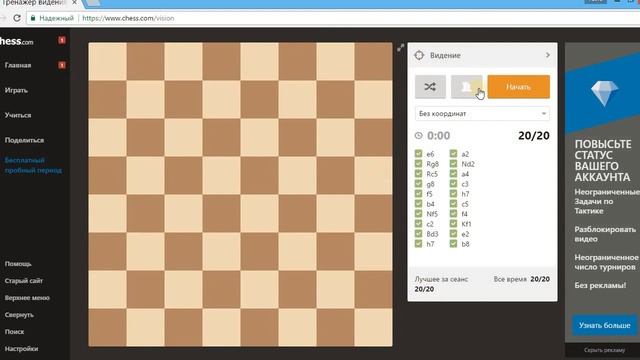Toggle the checkbox next to b8
The width and height of the screenshot is (640, 360).
pos(453,244)
